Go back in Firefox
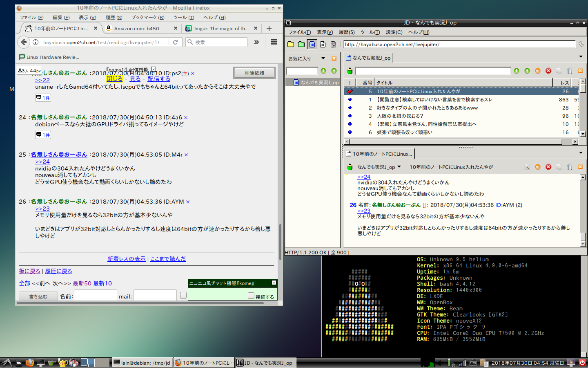Screen dimensions: 588x368 point(24,42)
